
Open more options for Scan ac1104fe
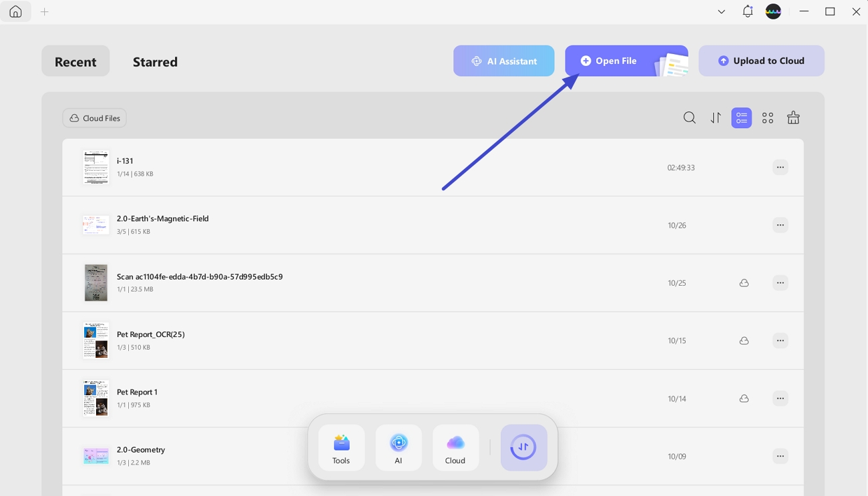(x=780, y=283)
